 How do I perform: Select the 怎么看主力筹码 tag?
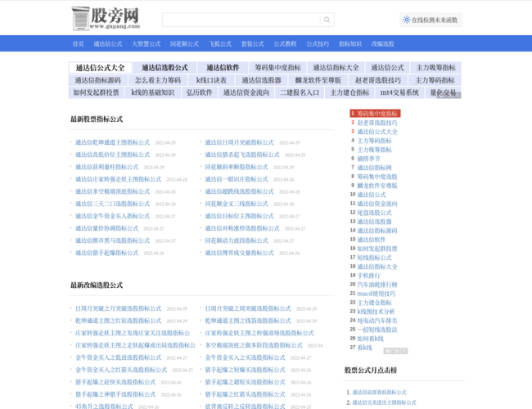[158, 80]
